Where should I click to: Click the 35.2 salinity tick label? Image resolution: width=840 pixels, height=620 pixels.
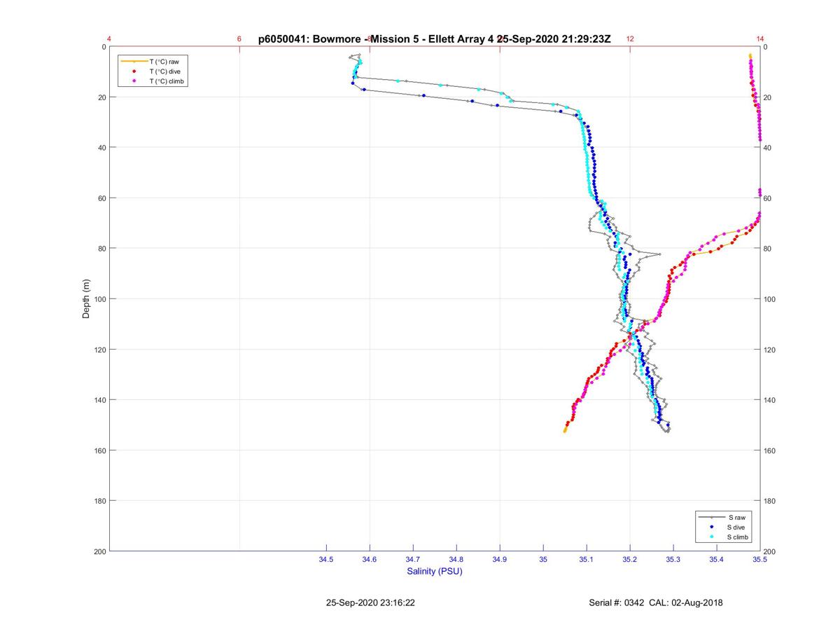pyautogui.click(x=630, y=559)
